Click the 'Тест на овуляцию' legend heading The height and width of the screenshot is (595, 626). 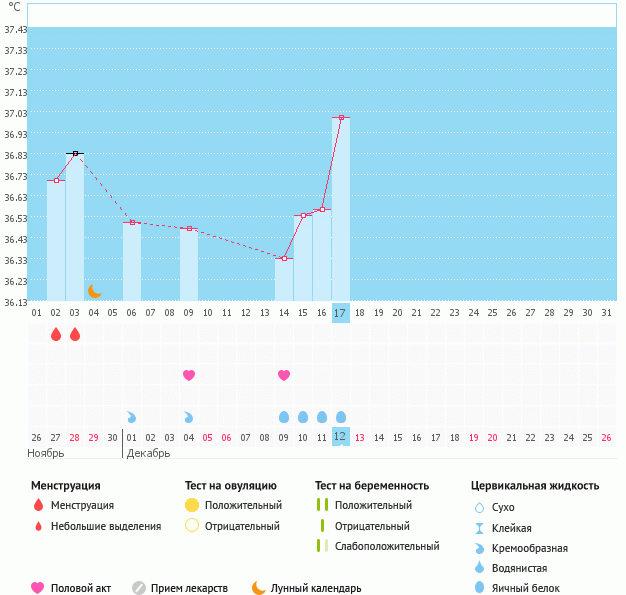[x=231, y=486]
